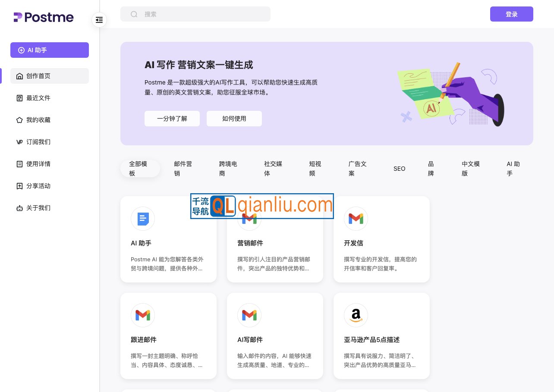The image size is (554, 392).
Task: Click the 一分钟了解 button
Action: coord(172,119)
